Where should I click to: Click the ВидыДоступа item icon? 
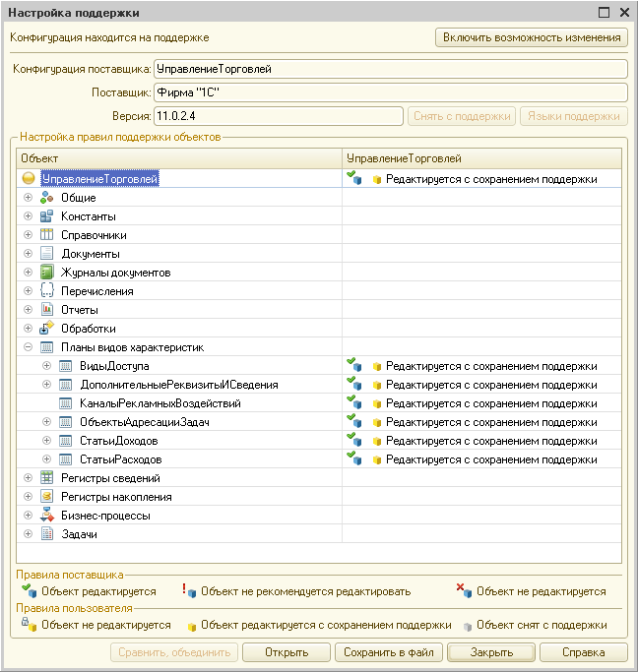[x=65, y=366]
